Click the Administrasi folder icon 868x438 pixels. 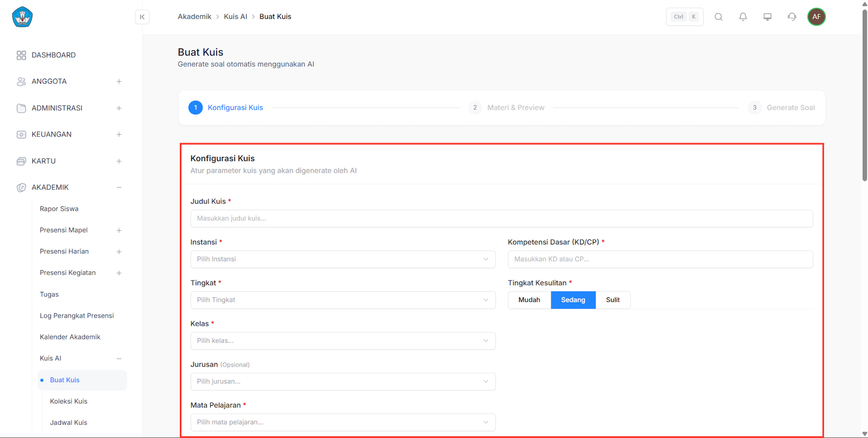[x=21, y=108]
